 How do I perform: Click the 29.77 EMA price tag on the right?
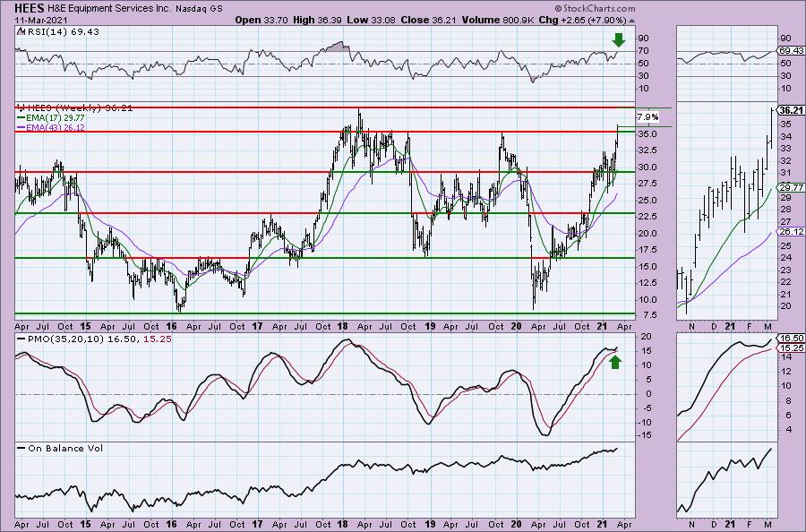click(x=792, y=187)
